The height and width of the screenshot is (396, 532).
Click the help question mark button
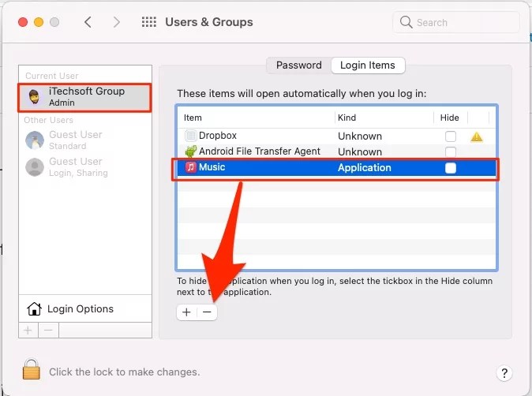(504, 373)
